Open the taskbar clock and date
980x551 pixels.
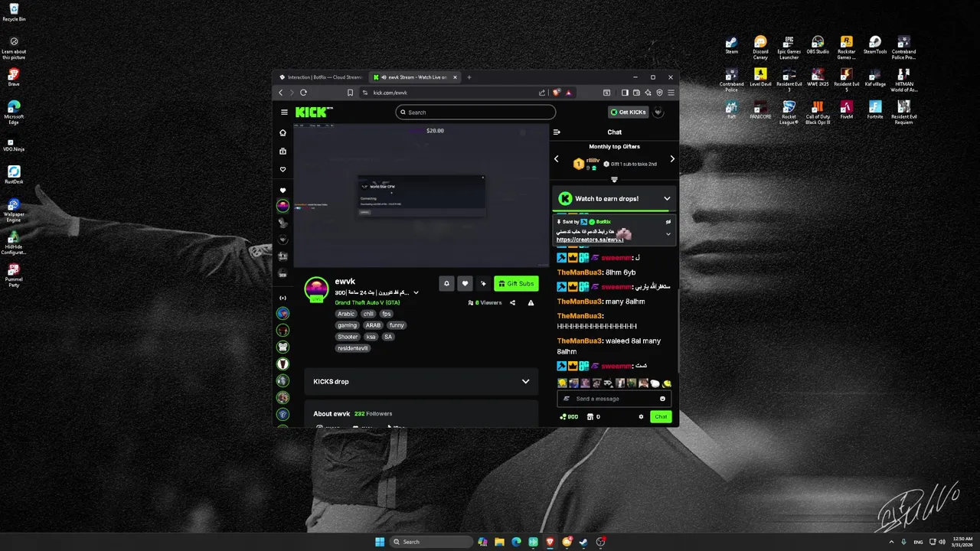[x=962, y=542]
